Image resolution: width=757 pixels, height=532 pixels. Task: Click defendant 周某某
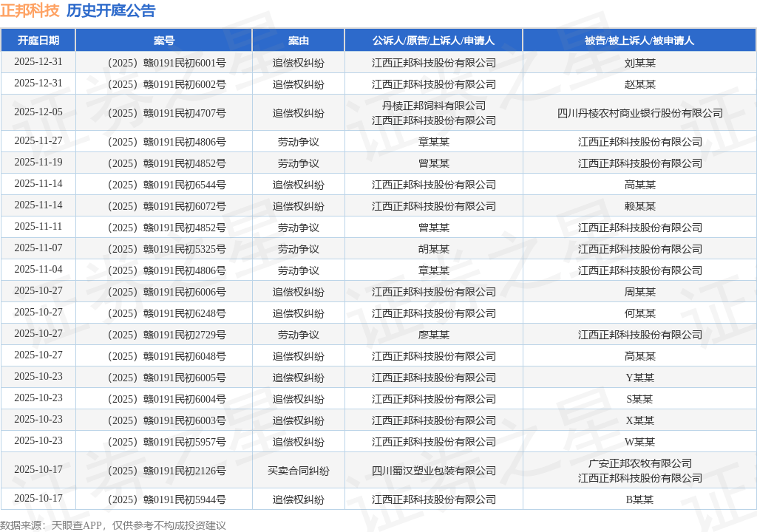[640, 292]
